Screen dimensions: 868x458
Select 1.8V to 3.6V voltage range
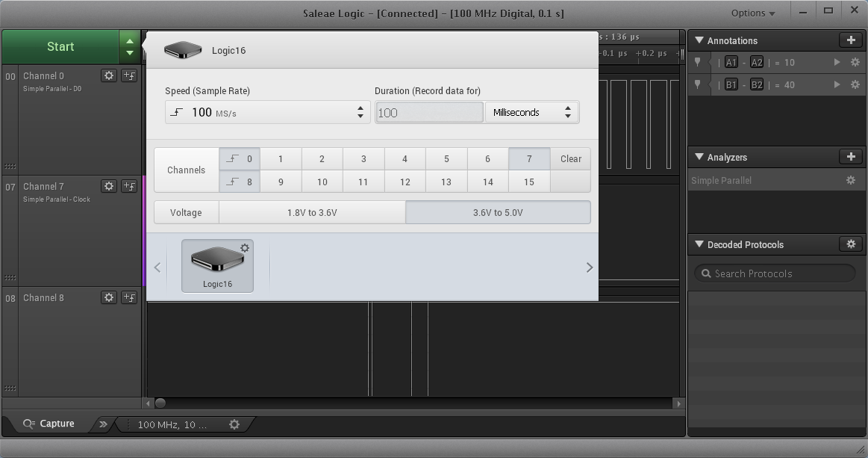[312, 212]
